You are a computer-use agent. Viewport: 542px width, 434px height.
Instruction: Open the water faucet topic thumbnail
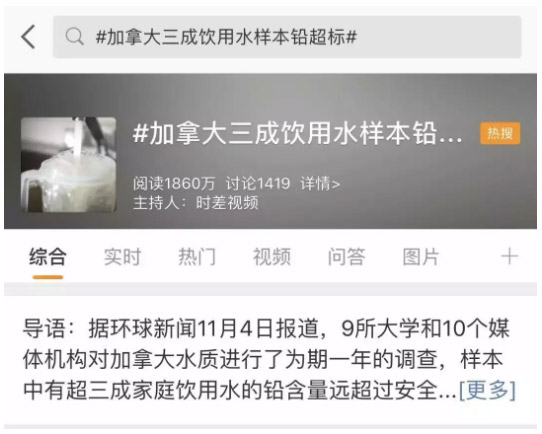pos(68,164)
